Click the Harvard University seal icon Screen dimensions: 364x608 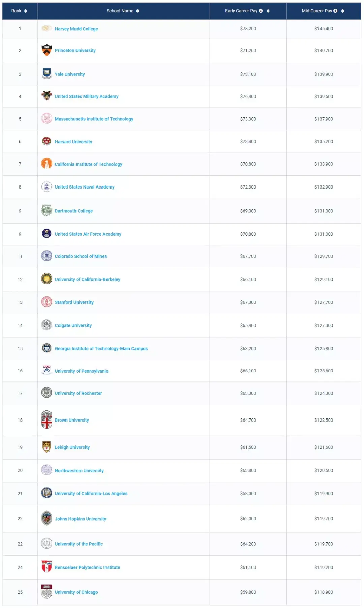47,141
